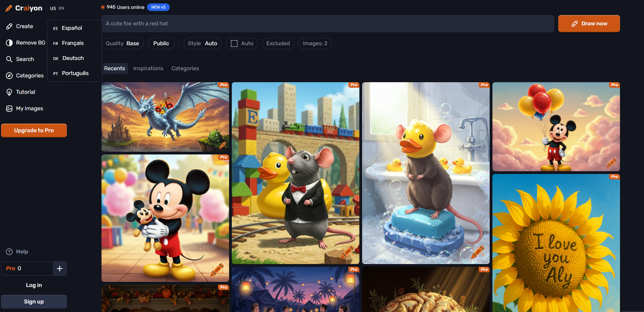Open the dragon with angry birds thumbnail
Screen dimensions: 644x312
point(165,117)
